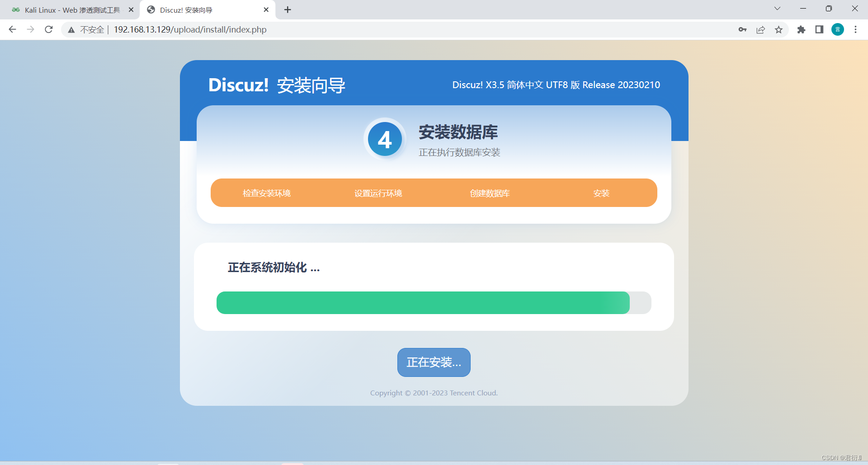Reload the Discuz install page

point(49,29)
